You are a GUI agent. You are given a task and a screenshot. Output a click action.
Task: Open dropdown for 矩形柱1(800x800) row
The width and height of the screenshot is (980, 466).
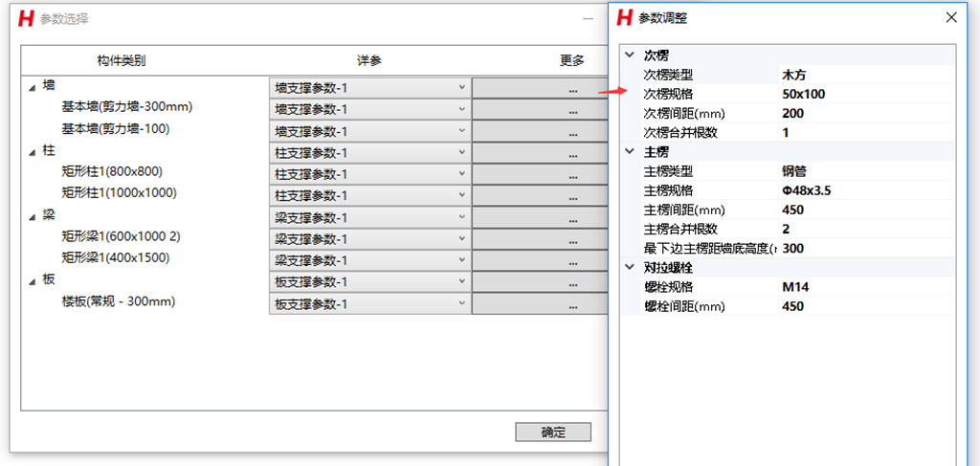click(462, 174)
